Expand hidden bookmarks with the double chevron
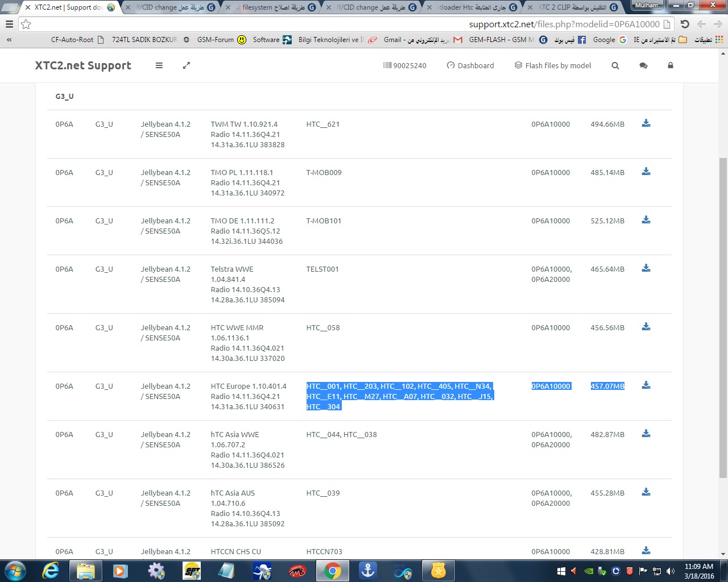The height and width of the screenshot is (582, 728). coord(9,40)
